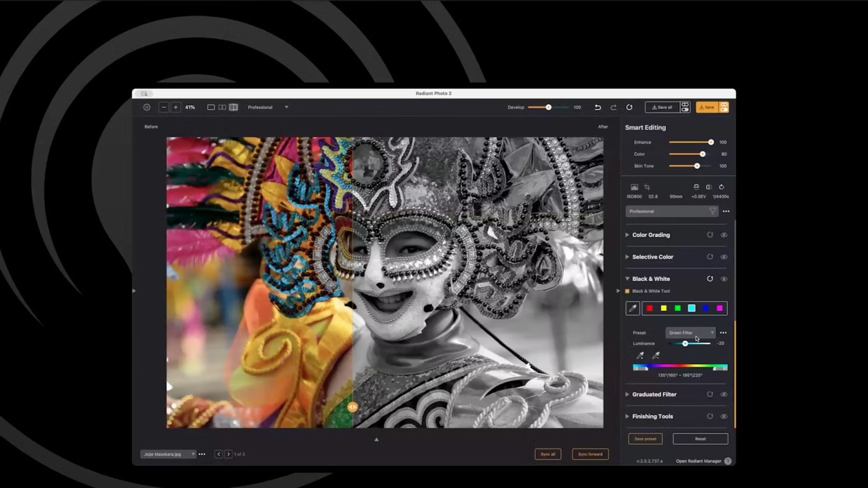Click the redo arrow icon
This screenshot has width=868, height=488.
[613, 108]
